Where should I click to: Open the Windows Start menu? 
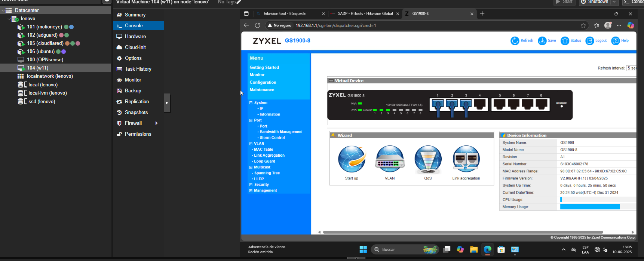click(x=363, y=249)
